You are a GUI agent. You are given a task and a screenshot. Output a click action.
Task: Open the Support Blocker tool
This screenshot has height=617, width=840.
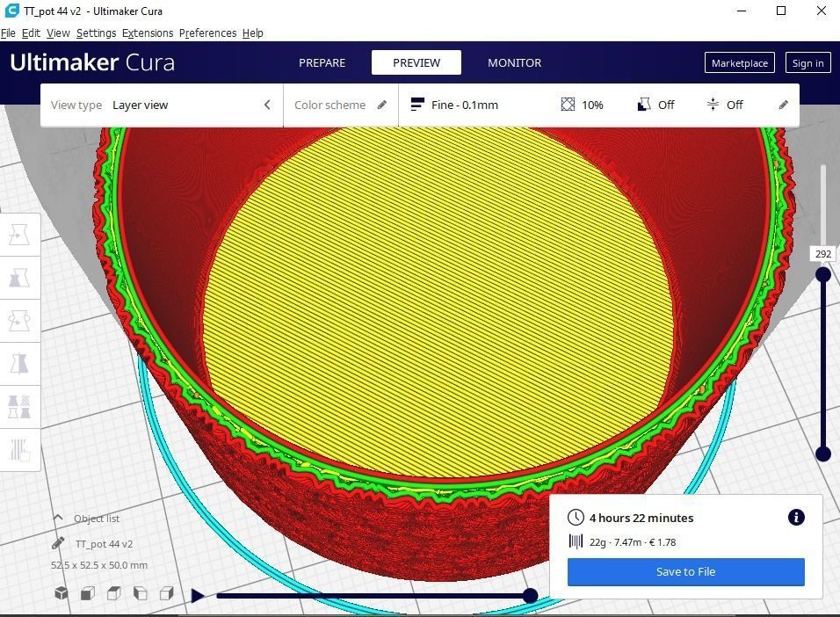click(x=19, y=450)
